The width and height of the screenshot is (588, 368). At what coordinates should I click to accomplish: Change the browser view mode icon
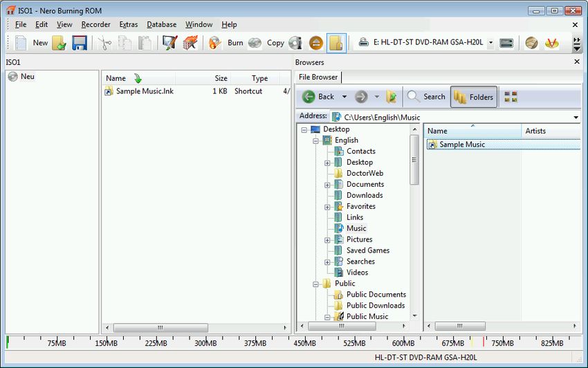point(511,97)
